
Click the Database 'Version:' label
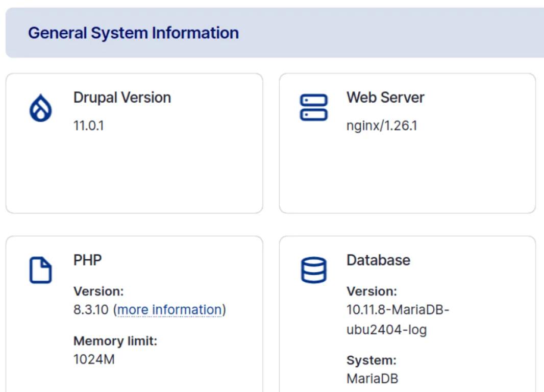372,291
